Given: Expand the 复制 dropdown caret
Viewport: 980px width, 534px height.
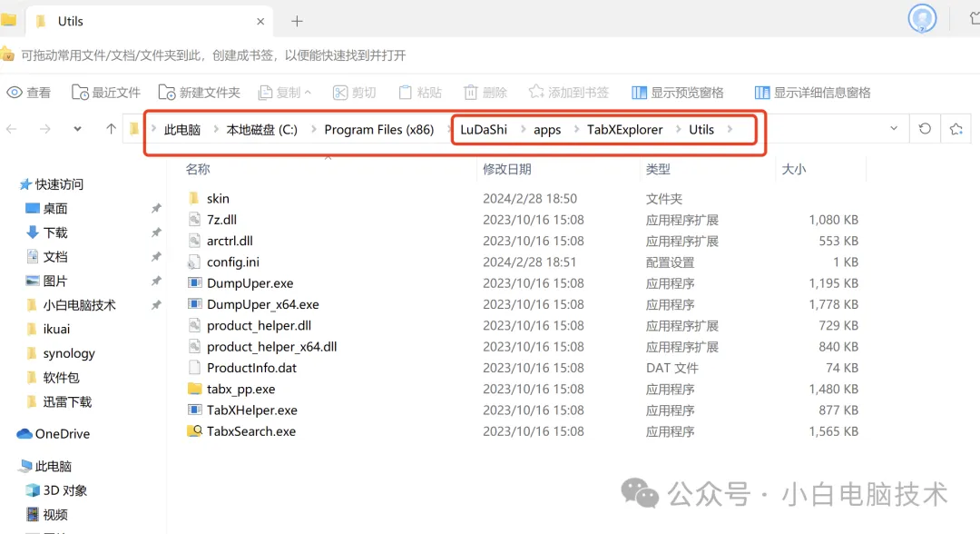Looking at the screenshot, I should pyautogui.click(x=309, y=93).
